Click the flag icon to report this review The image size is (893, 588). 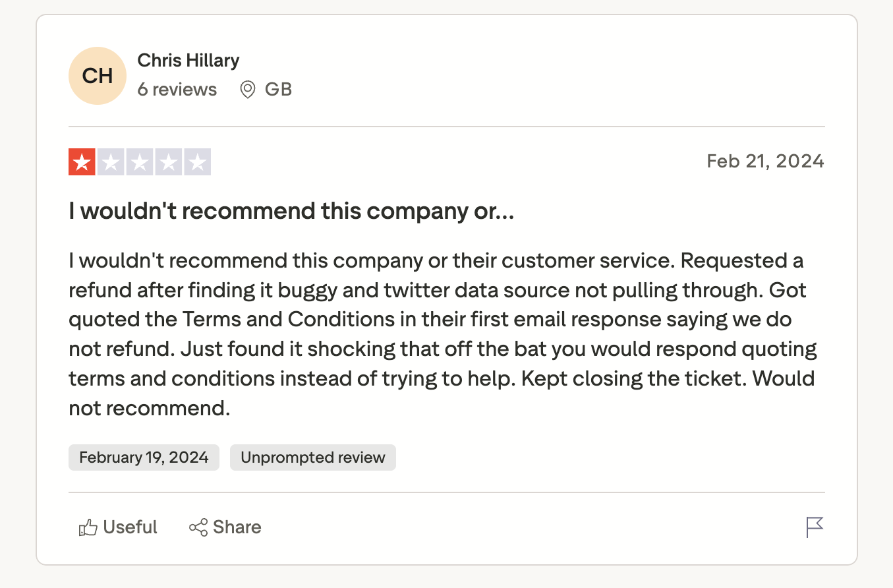point(815,527)
